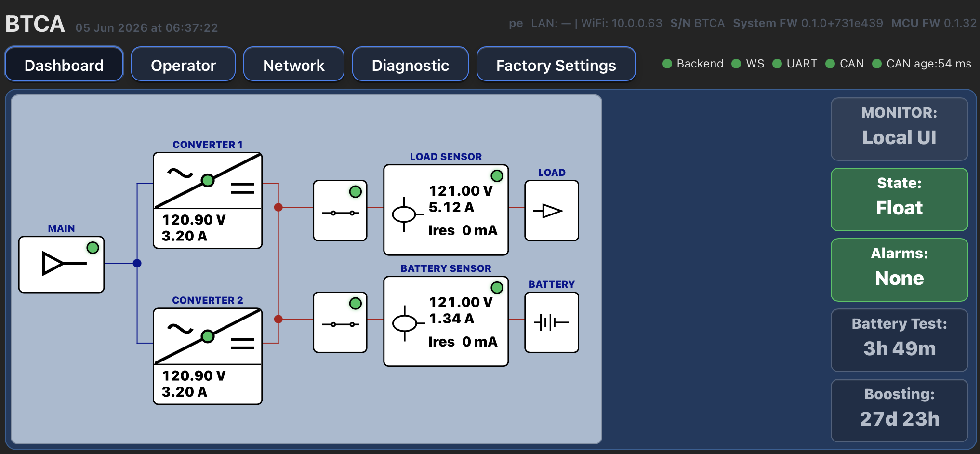Click the State Float status card

899,200
